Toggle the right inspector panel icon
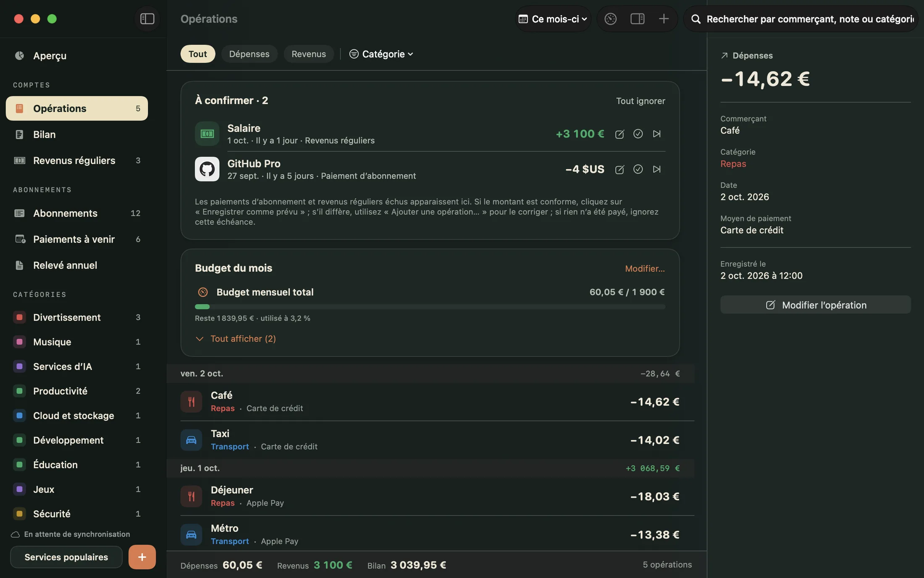The image size is (924, 578). click(x=637, y=19)
